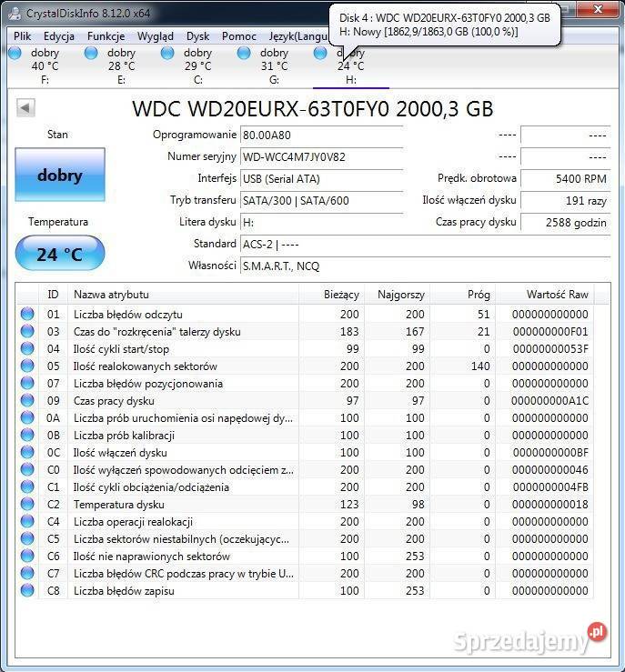Select drive E: status orb

click(91, 53)
